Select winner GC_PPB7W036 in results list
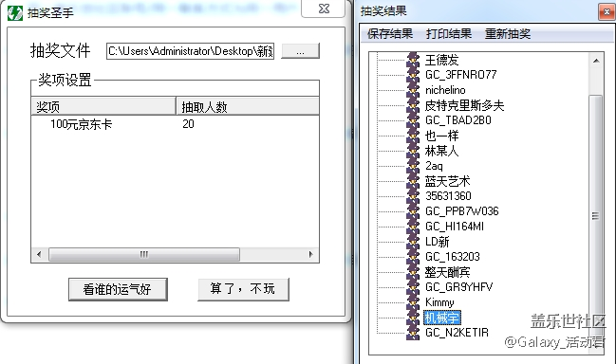616x364 pixels. (462, 211)
